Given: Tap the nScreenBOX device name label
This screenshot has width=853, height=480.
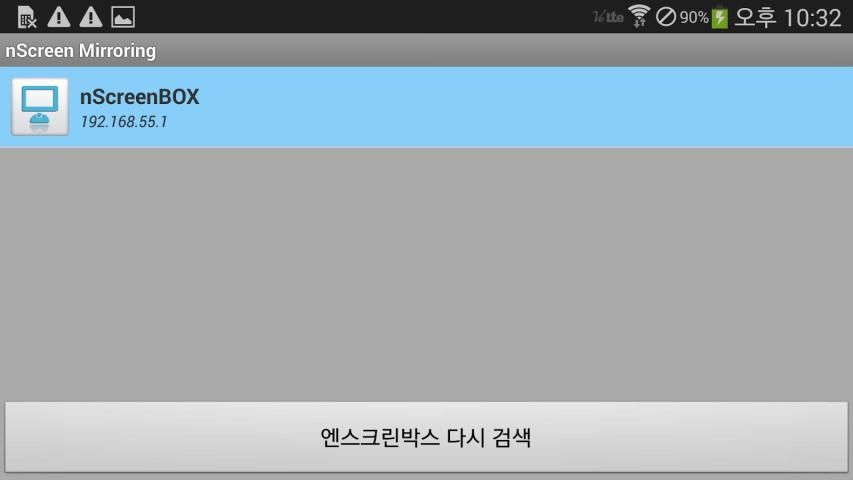Looking at the screenshot, I should [x=140, y=97].
